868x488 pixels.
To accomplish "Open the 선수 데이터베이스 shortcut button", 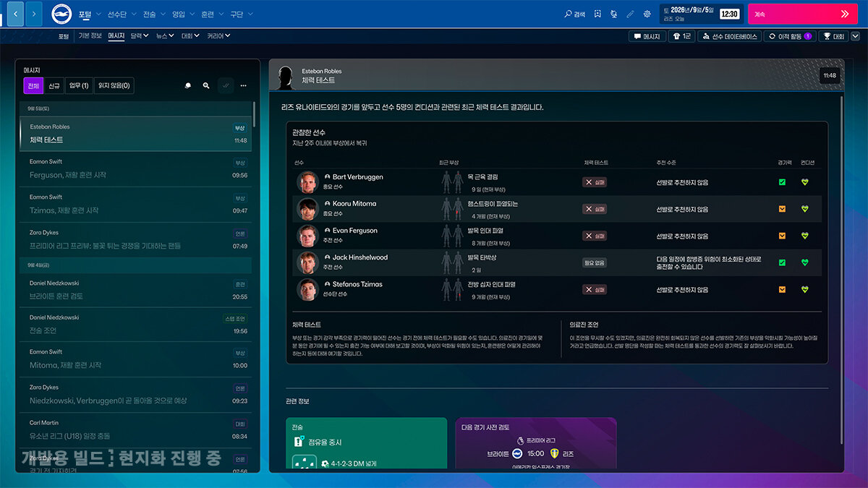I will point(730,36).
